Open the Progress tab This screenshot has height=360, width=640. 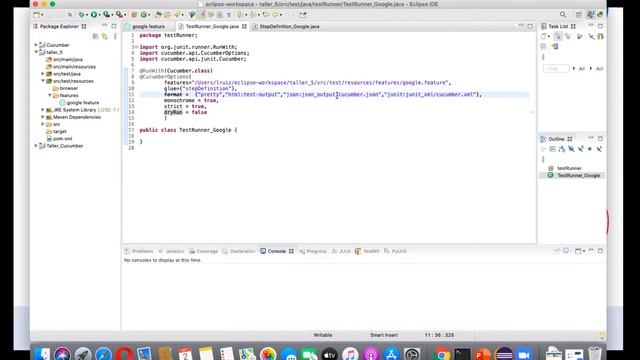[313, 251]
